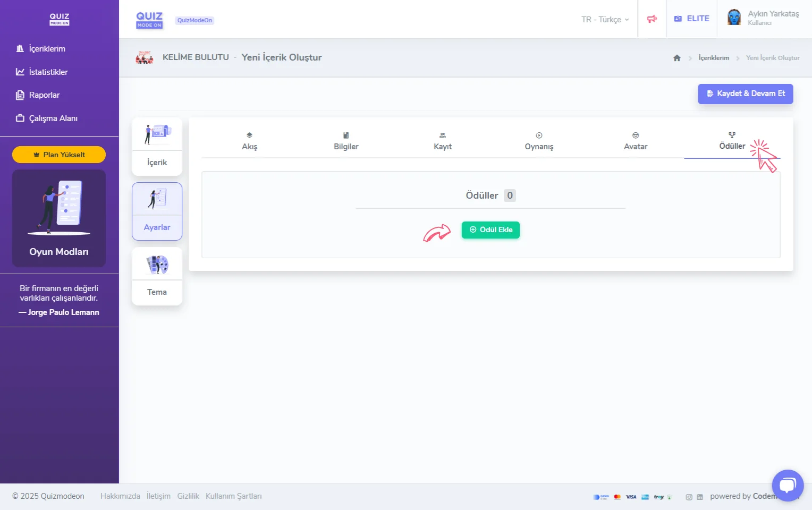812x510 pixels.
Task: Open İstatistikler in the sidebar
Action: pos(48,72)
